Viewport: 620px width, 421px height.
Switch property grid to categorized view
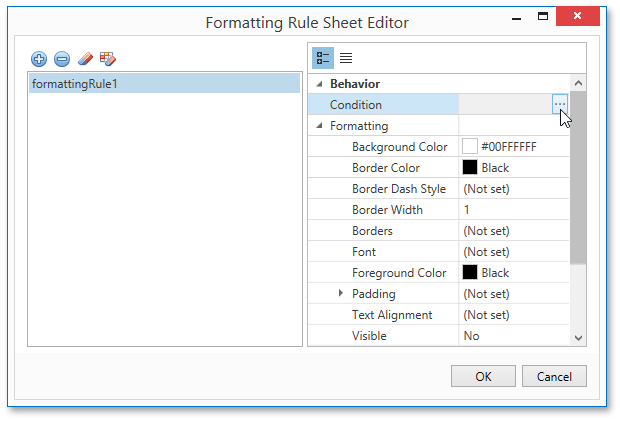[323, 58]
